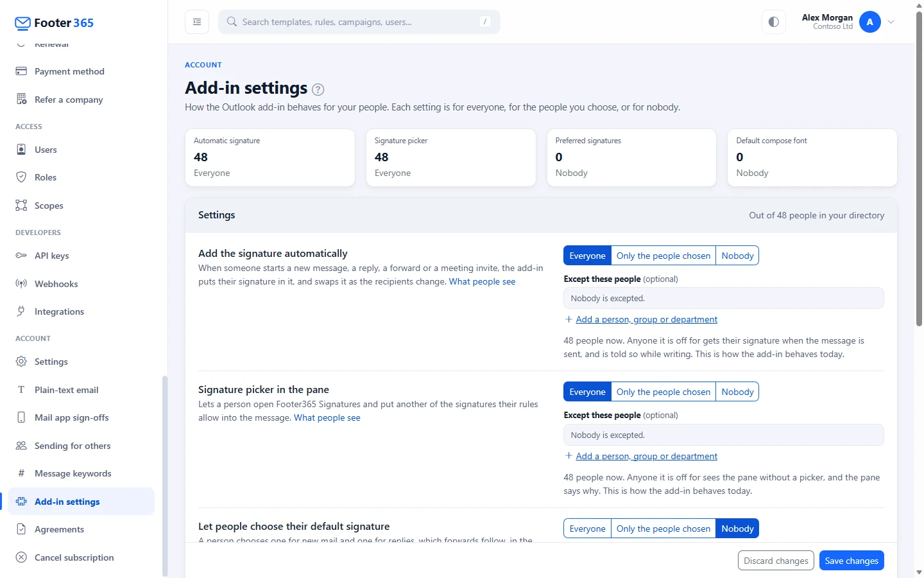The width and height of the screenshot is (924, 578).
Task: Click the Mail app sign-offs phone icon
Action: 21,417
